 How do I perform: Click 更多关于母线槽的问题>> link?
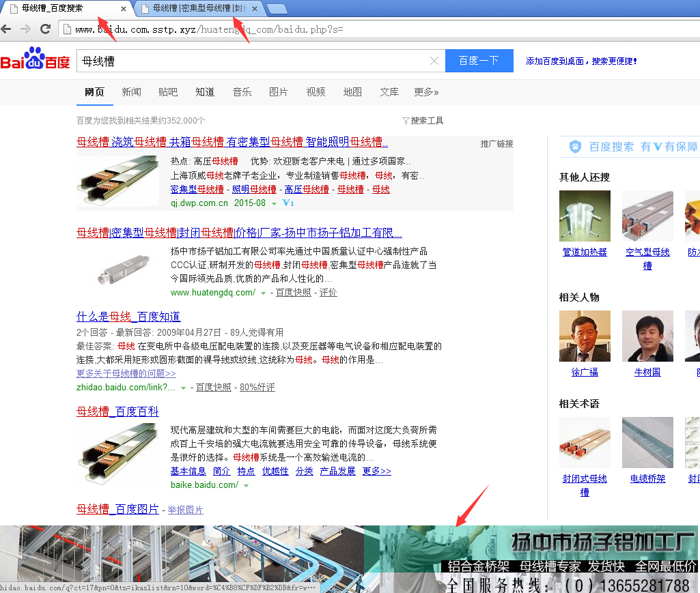(x=126, y=373)
